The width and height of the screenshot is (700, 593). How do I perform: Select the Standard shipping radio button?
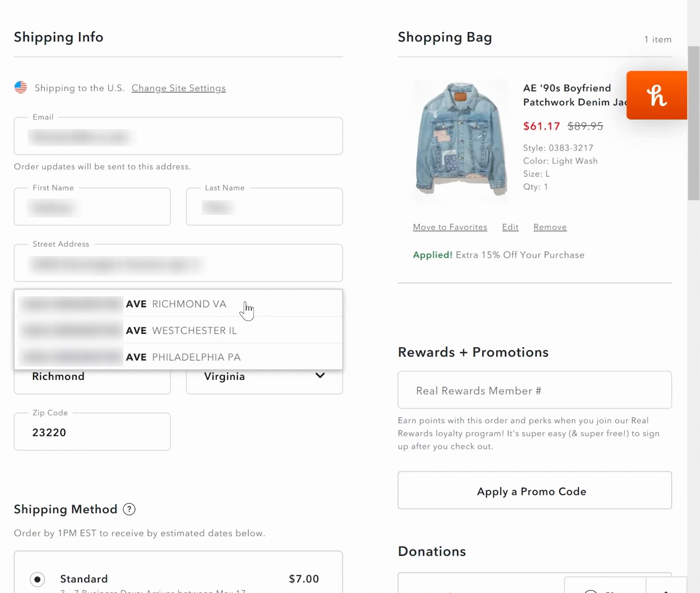37,579
